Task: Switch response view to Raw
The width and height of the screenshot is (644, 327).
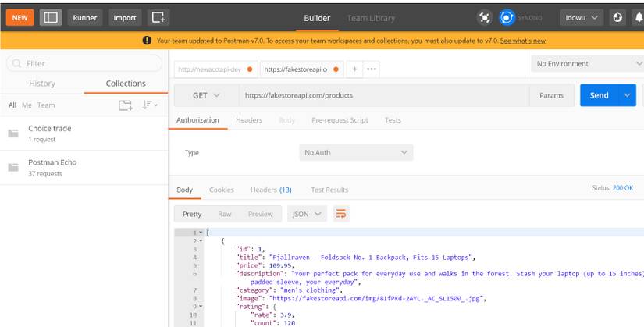Action: pyautogui.click(x=225, y=214)
